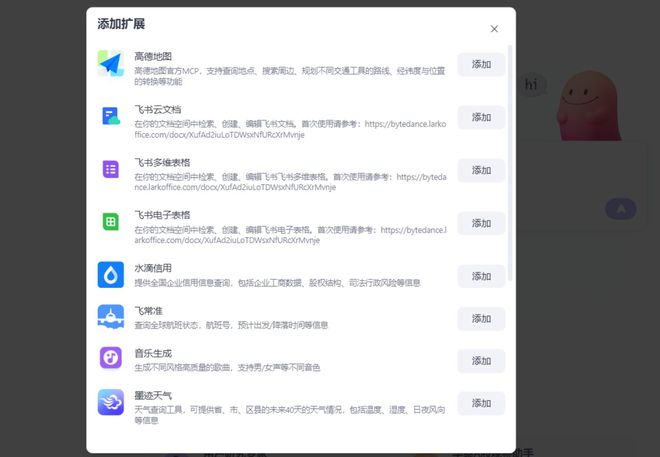
Task: Click the 飞书云文档 document icon
Action: pos(111,117)
